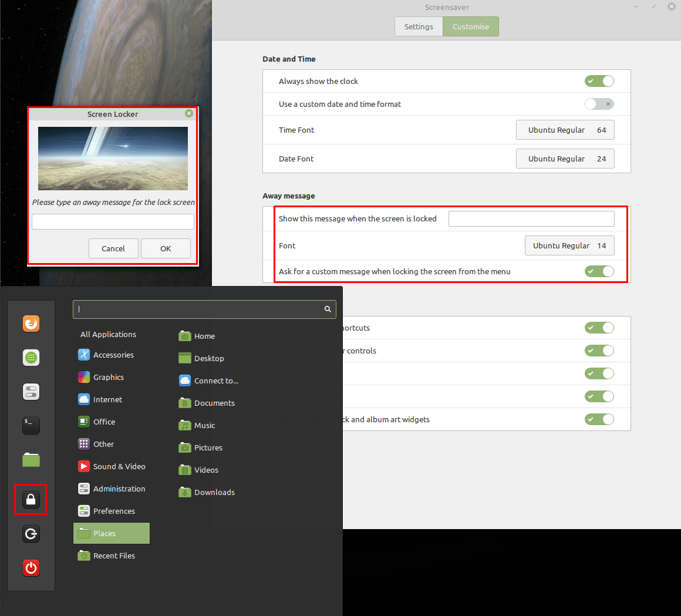
Task: Click the Desktop folder icon
Action: 185,358
